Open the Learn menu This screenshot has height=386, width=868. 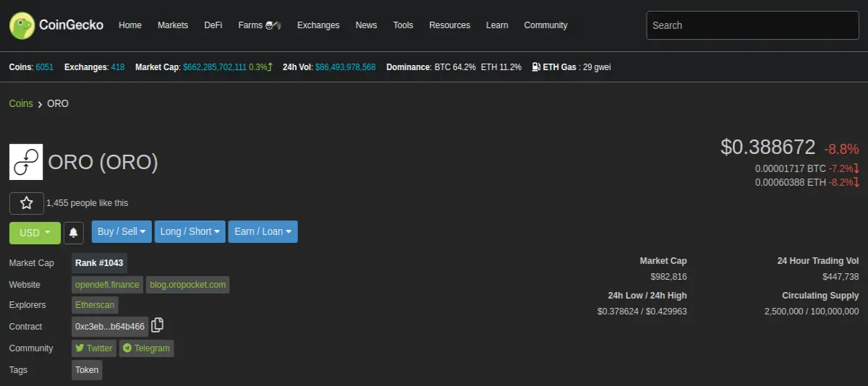(x=497, y=25)
